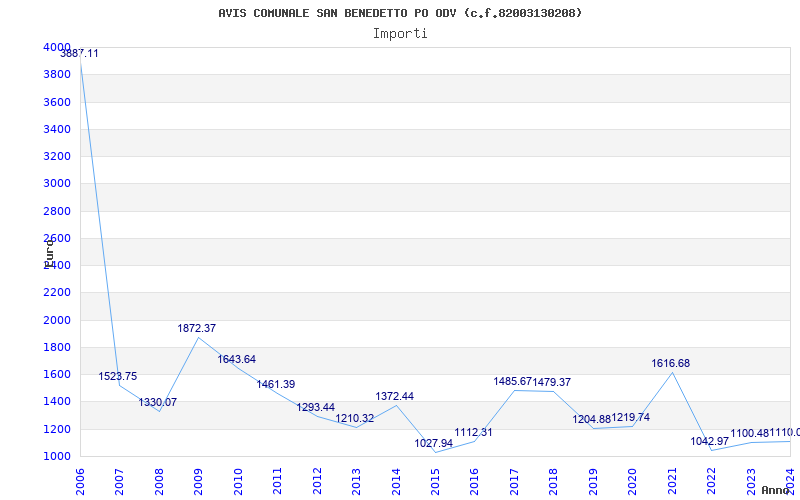Select the 1400 y-axis tick label
The width and height of the screenshot is (800, 500).
[57, 401]
